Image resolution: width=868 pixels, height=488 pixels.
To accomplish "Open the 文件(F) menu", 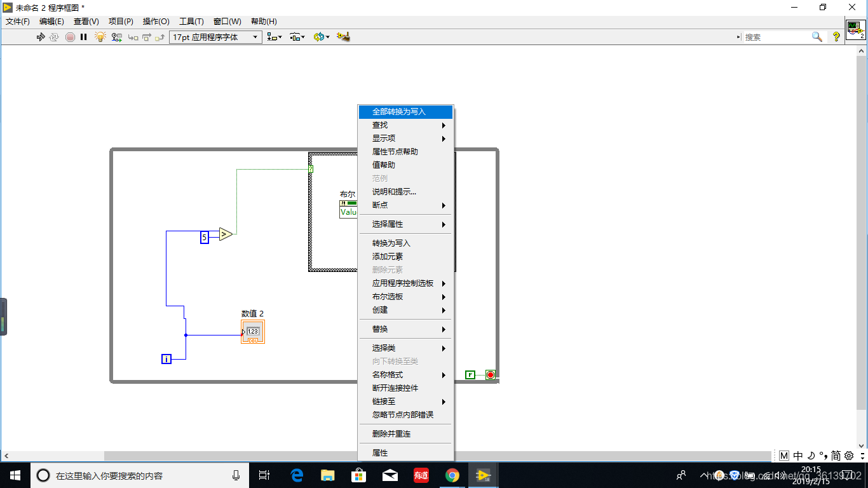I will [x=18, y=21].
